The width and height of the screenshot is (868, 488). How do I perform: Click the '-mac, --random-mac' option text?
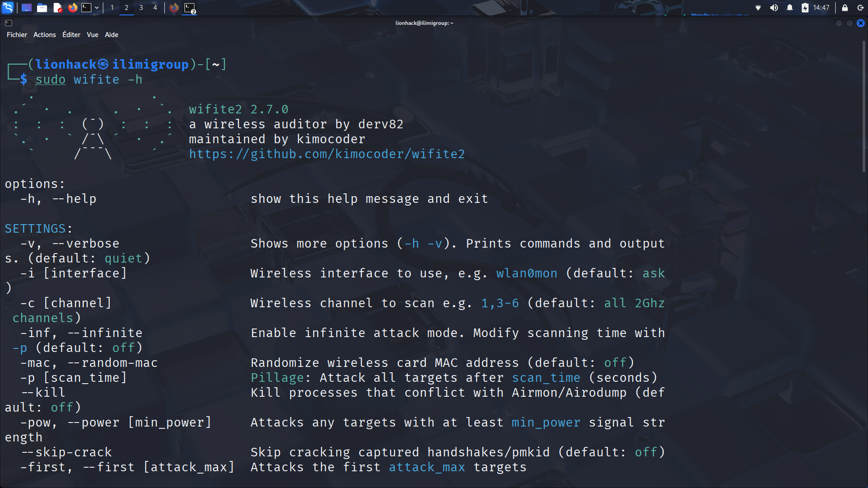[x=89, y=363]
